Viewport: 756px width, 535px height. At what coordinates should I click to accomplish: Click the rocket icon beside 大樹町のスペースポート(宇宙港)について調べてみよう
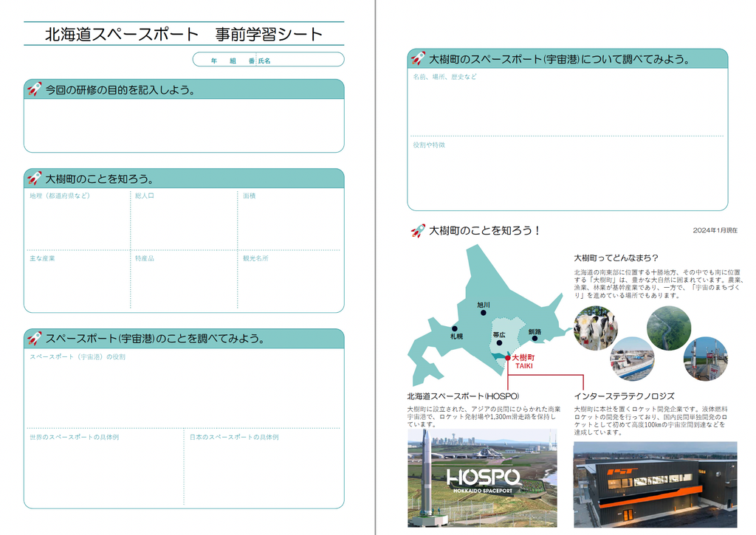[x=418, y=59]
